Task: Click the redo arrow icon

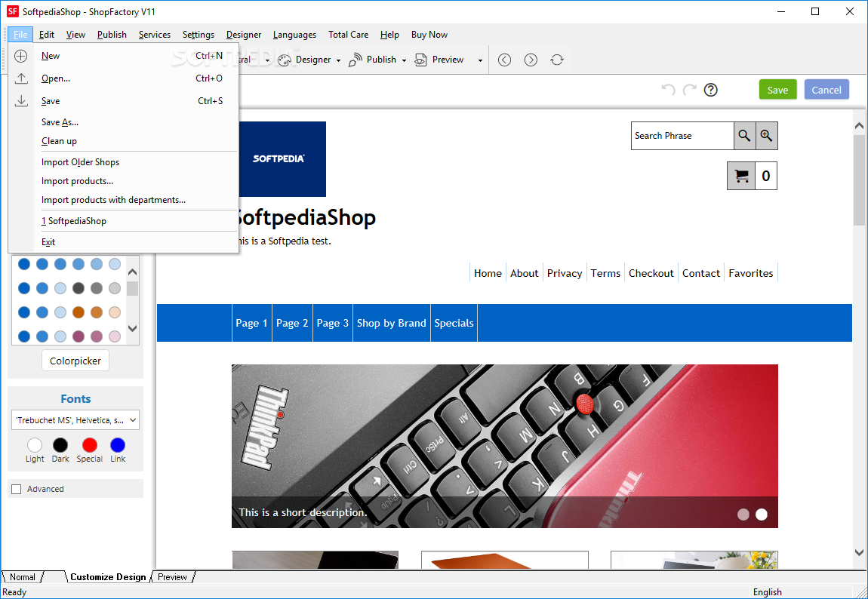Action: [x=690, y=90]
